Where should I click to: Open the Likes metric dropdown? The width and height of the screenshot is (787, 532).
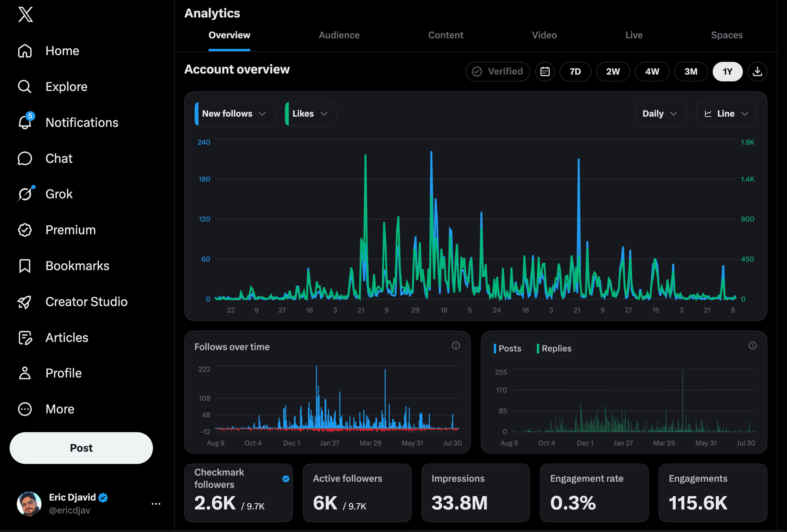click(x=310, y=114)
